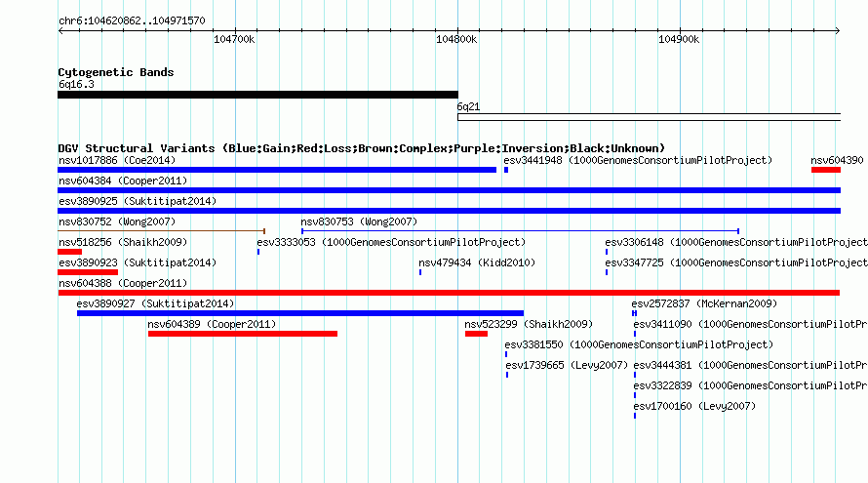Open nsv830753 (Wong2007) label
This screenshot has height=483, width=868.
[359, 221]
